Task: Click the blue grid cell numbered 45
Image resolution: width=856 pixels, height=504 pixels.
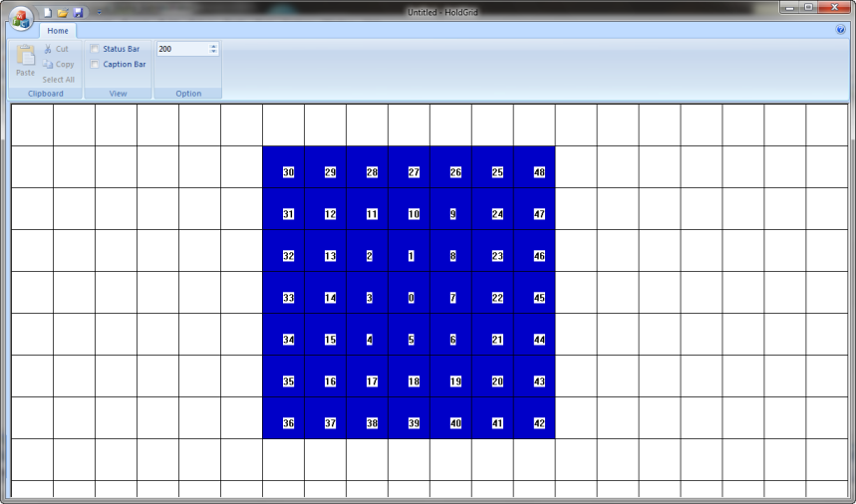Action: coord(534,293)
